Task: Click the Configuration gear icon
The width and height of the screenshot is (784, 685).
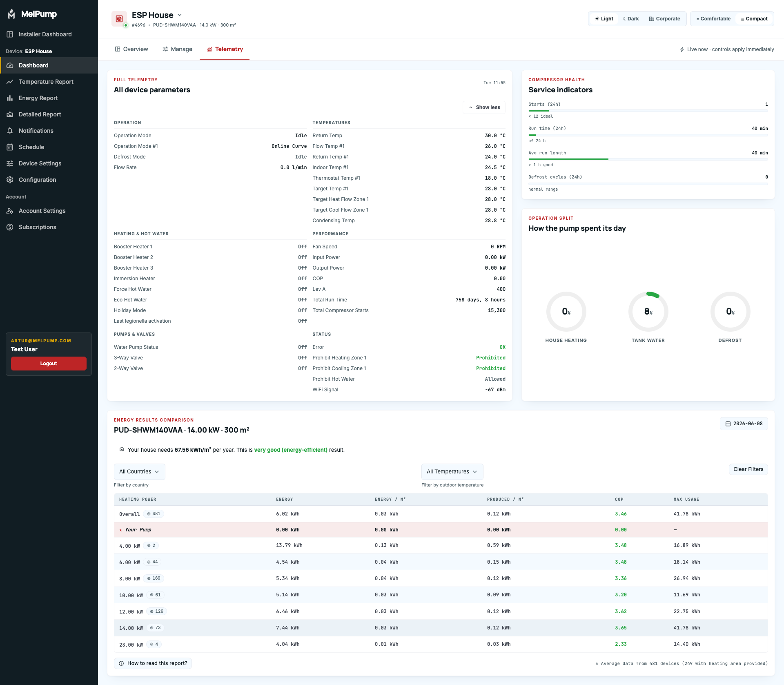Action: (10, 180)
